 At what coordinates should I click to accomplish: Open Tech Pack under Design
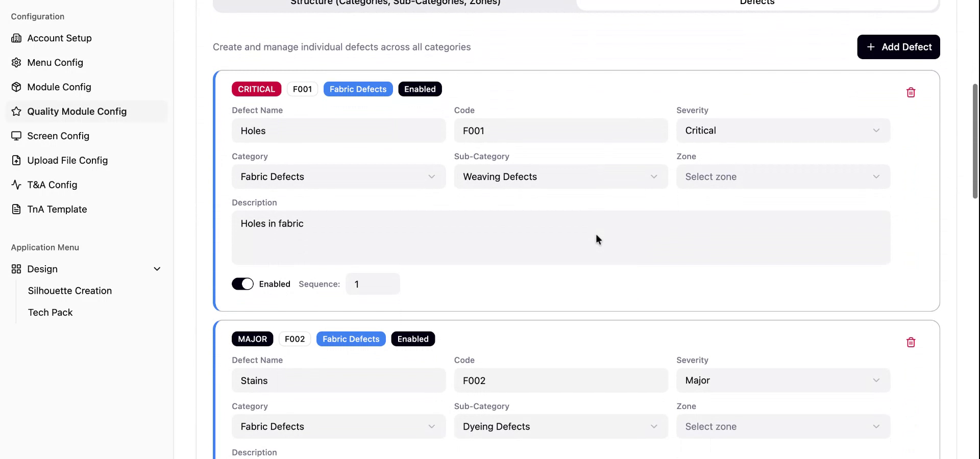tap(50, 312)
